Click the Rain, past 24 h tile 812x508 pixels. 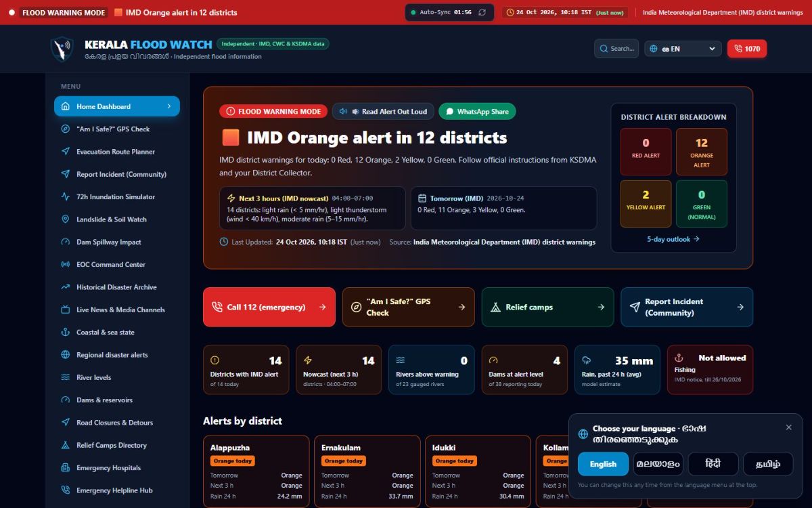pyautogui.click(x=617, y=369)
